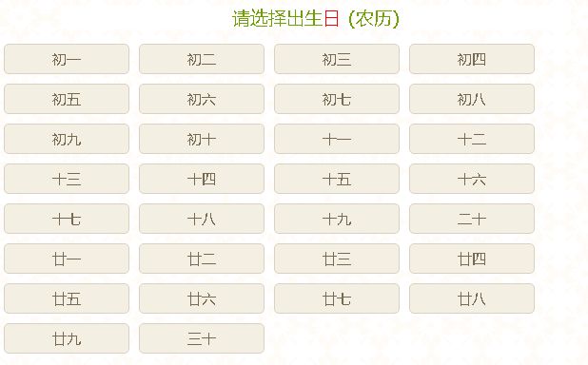
Task: Select the 廿九 button
Action: [x=67, y=338]
